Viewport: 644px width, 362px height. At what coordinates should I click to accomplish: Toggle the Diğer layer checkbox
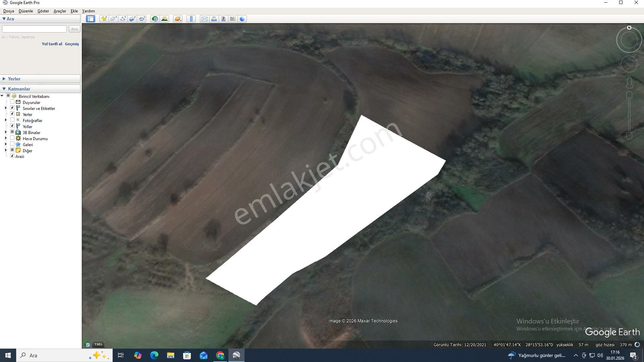(x=12, y=150)
